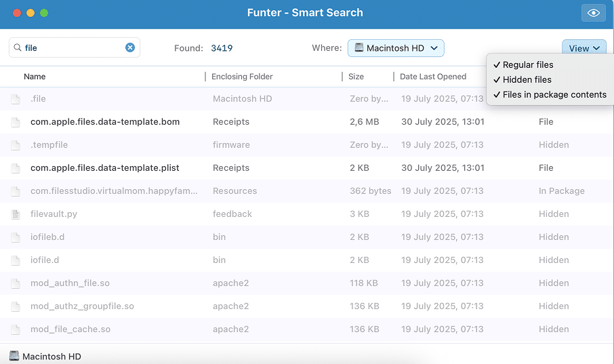Click the disk icon in the bottom path bar
The width and height of the screenshot is (614, 364).
[14, 356]
